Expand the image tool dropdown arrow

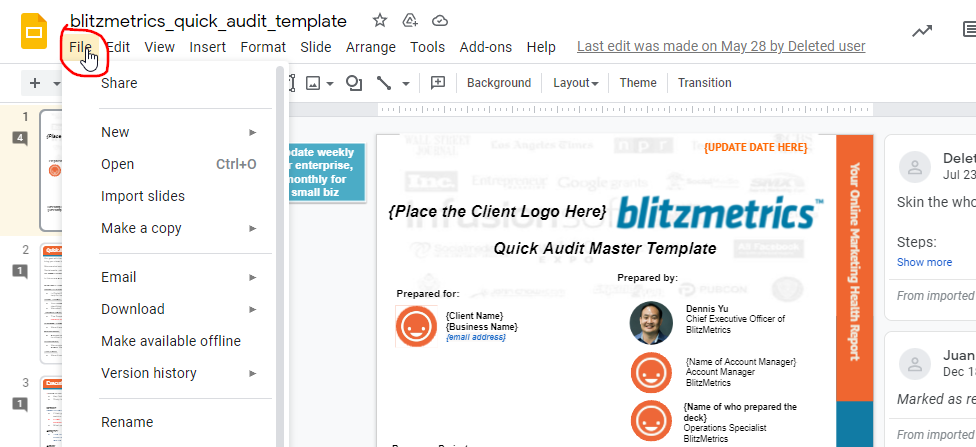(x=330, y=83)
